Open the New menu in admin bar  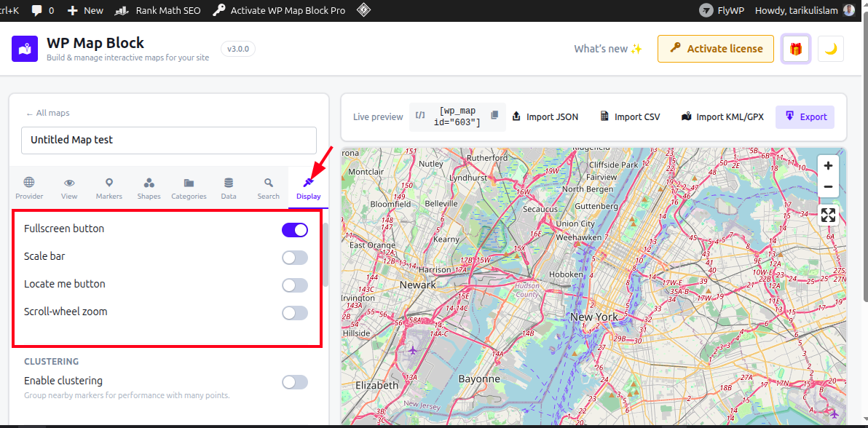tap(85, 10)
